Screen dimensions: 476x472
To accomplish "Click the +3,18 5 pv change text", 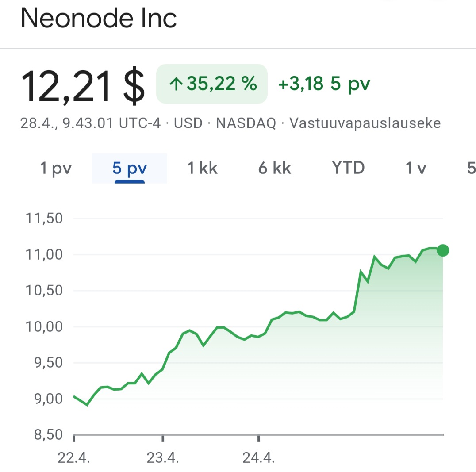I will coord(324,84).
